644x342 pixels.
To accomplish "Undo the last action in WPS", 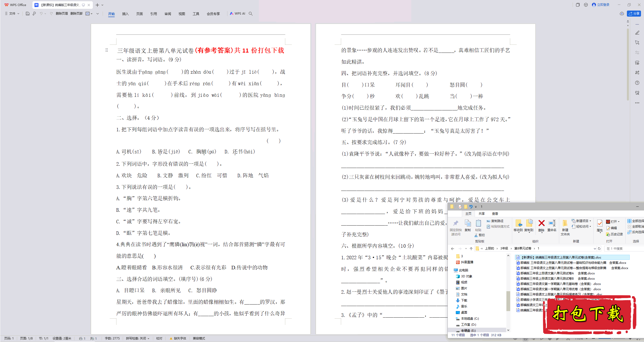I will 41,14.
